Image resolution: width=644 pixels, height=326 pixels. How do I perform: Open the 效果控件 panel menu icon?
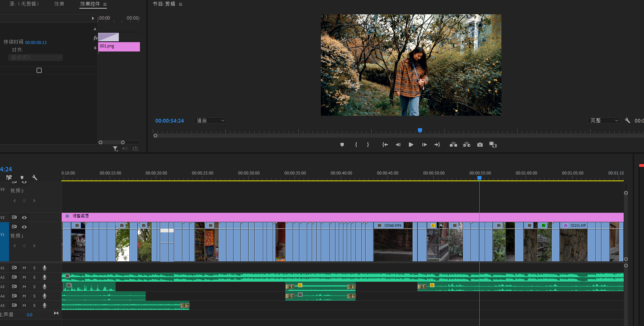coord(105,5)
